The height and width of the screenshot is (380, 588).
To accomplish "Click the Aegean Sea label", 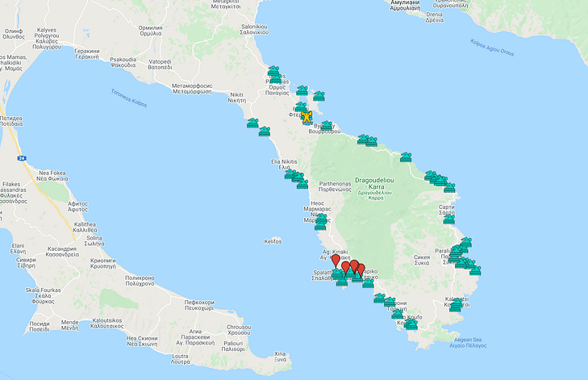I will [459, 341].
